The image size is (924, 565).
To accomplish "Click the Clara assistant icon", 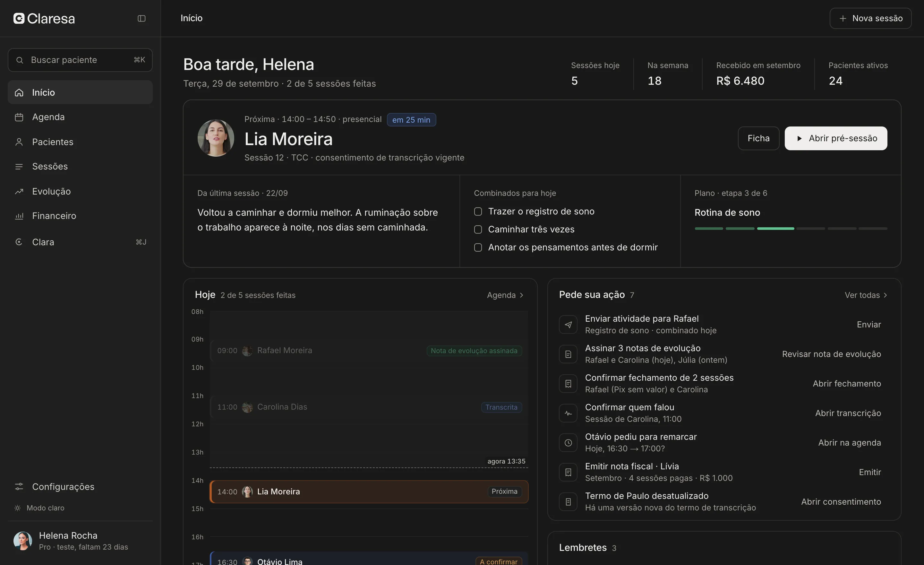I will pos(19,242).
